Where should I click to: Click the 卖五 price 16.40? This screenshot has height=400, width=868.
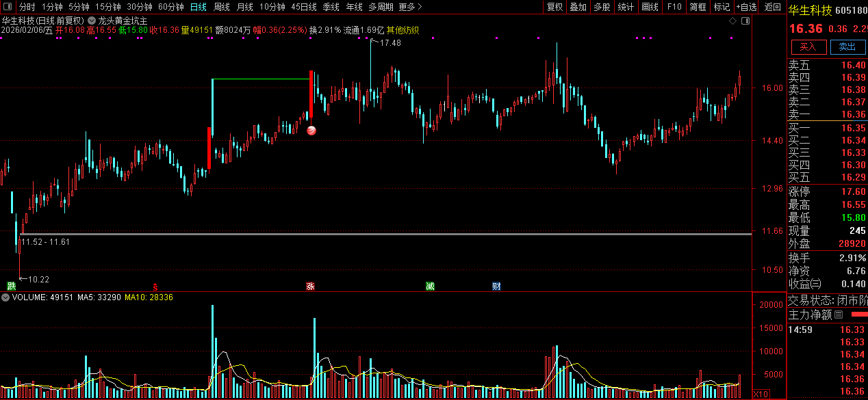[853, 65]
